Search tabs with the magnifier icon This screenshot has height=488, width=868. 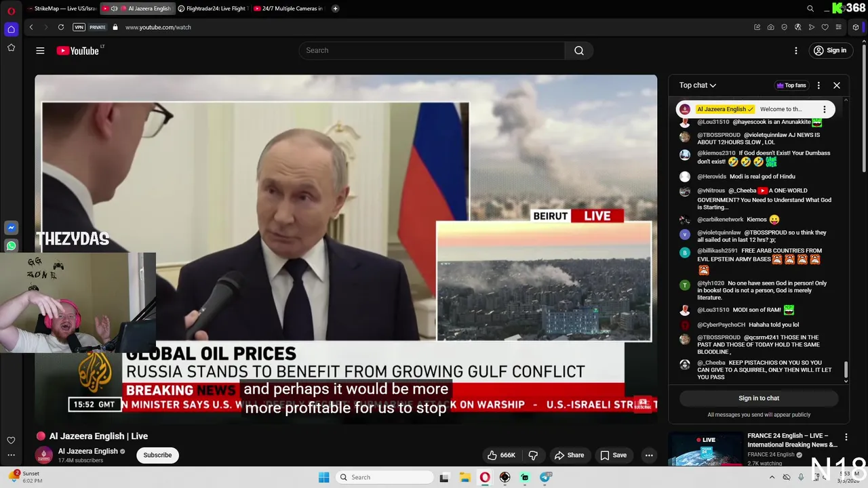pyautogui.click(x=810, y=9)
